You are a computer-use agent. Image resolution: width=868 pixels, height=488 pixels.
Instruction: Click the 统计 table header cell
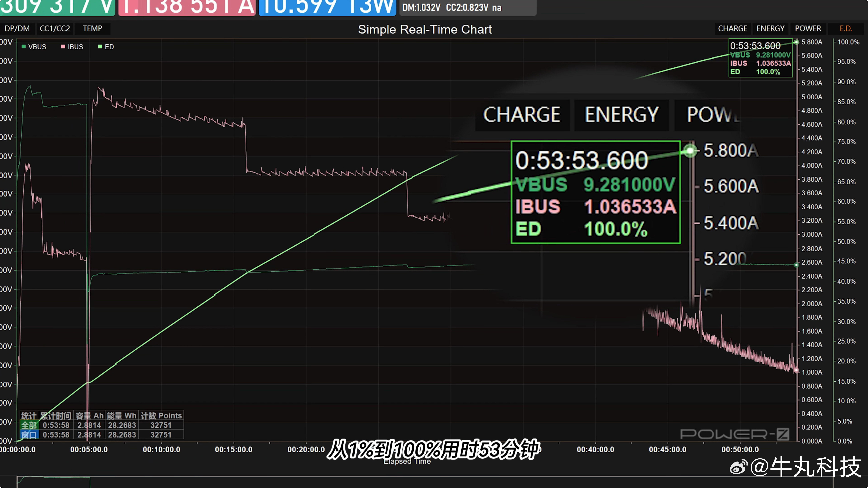pyautogui.click(x=29, y=416)
